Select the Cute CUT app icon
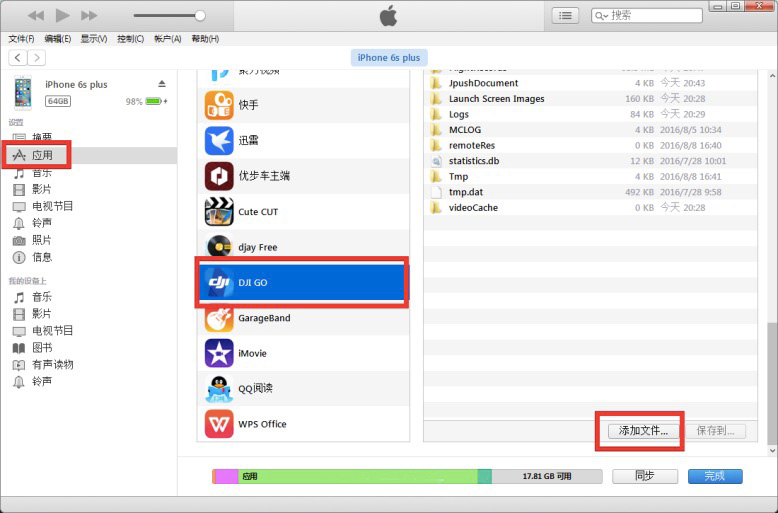Image resolution: width=778 pixels, height=513 pixels. point(219,211)
